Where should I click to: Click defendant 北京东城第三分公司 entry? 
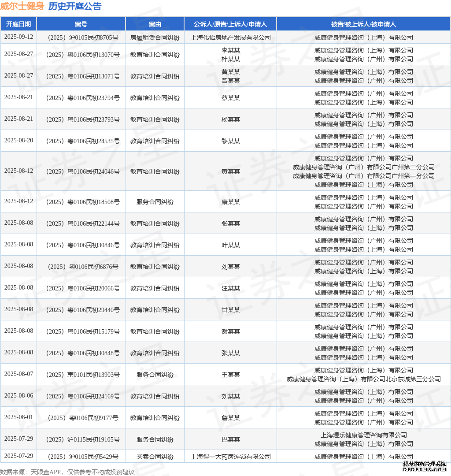click(x=363, y=379)
